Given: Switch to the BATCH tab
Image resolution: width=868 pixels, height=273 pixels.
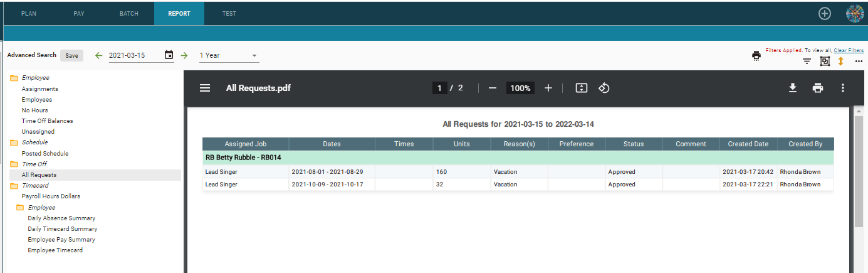Looking at the screenshot, I should point(129,13).
